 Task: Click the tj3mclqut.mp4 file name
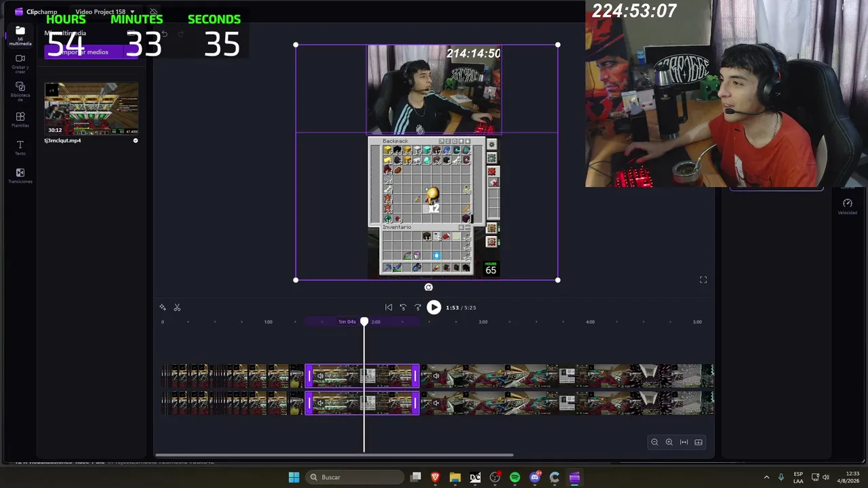(x=62, y=141)
